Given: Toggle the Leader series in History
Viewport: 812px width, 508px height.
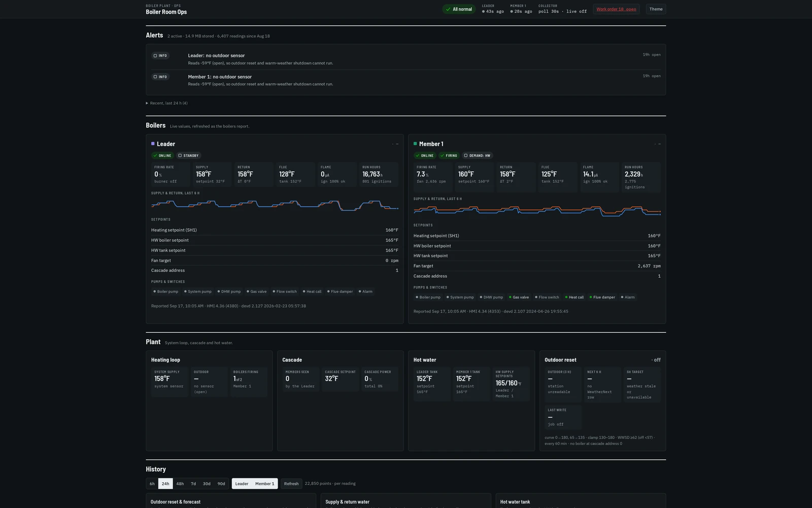Looking at the screenshot, I should (242, 484).
